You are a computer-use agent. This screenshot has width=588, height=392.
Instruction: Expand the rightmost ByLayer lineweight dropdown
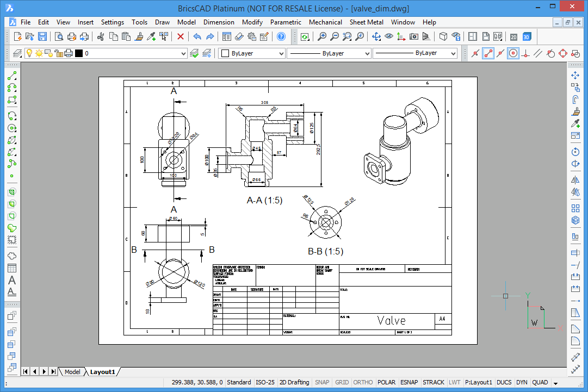click(453, 53)
